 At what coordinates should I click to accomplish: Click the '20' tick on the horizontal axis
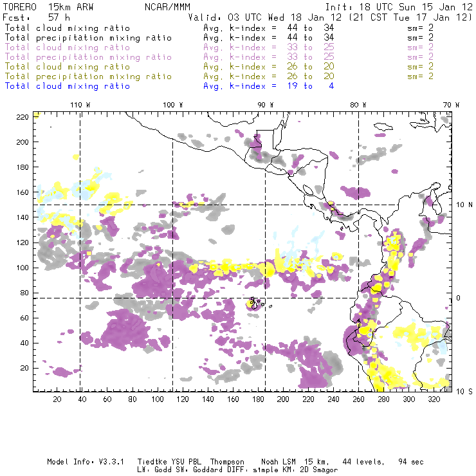57,399
